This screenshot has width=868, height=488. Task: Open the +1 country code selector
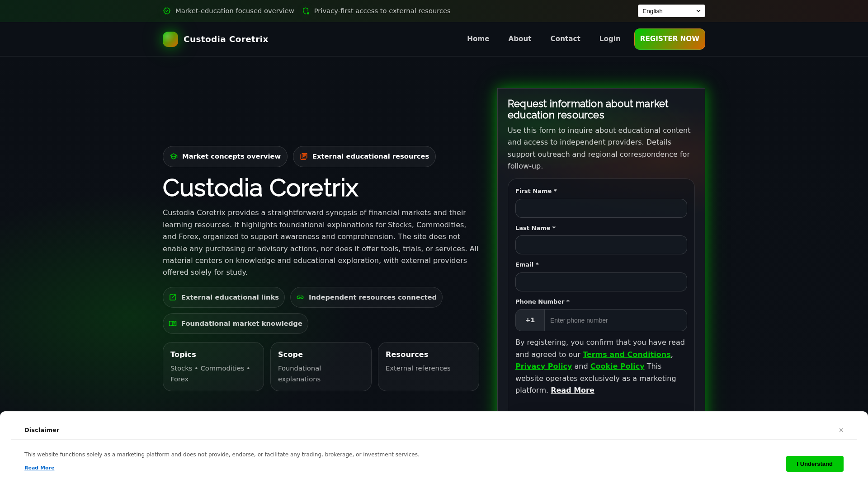pyautogui.click(x=530, y=320)
